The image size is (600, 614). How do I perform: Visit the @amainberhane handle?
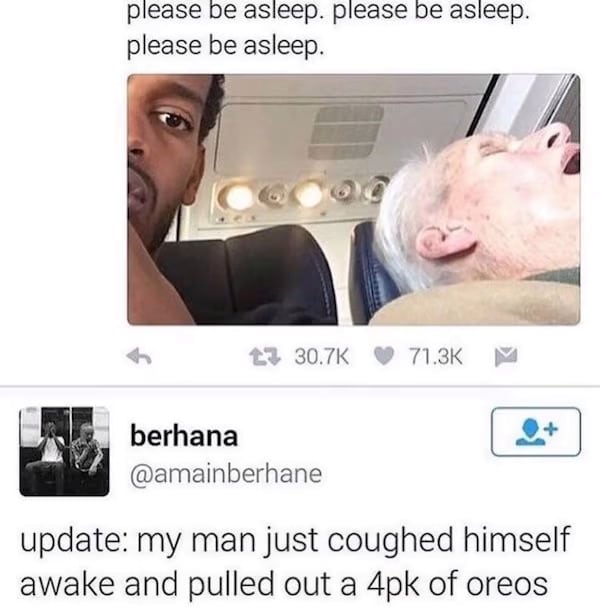tap(226, 474)
